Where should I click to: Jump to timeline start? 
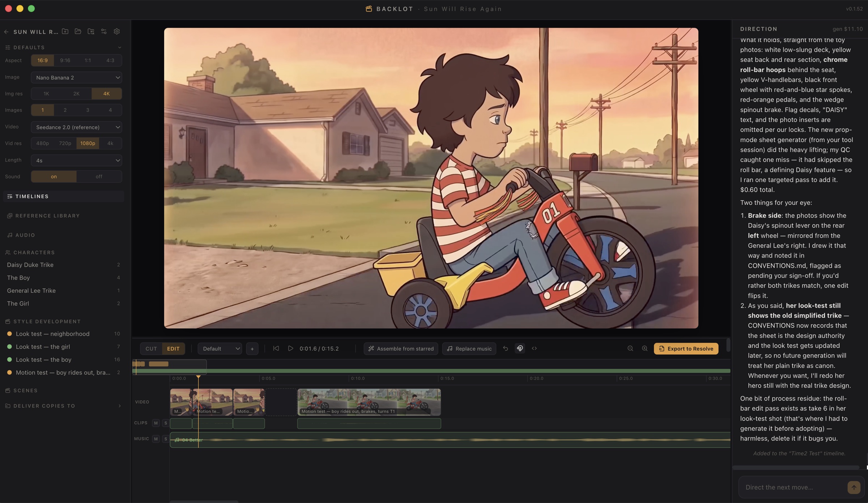point(276,348)
